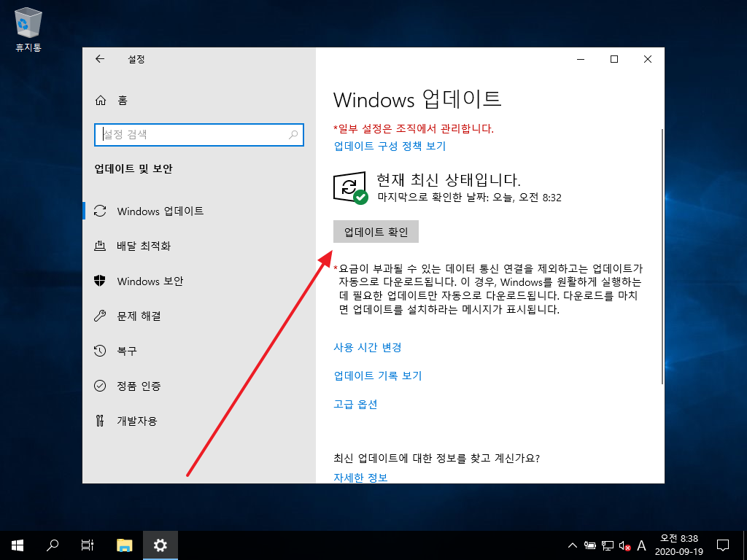747x560 pixels.
Task: Open the 고급 옵션 link
Action: point(355,404)
